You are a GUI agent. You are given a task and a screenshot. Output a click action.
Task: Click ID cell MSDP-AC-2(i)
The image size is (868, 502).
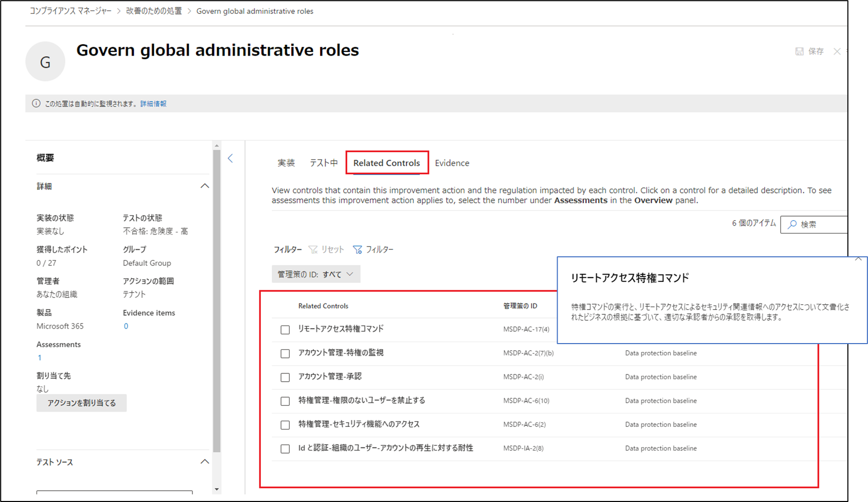523,377
